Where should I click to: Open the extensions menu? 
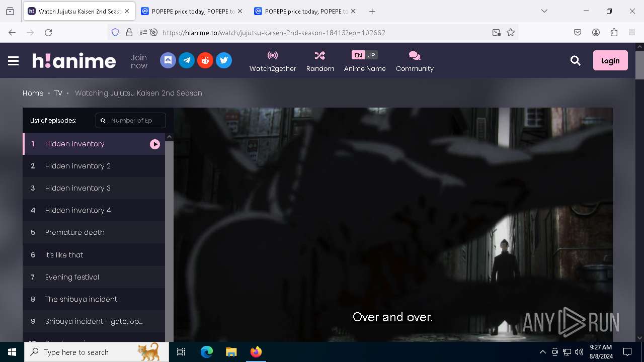pyautogui.click(x=614, y=32)
